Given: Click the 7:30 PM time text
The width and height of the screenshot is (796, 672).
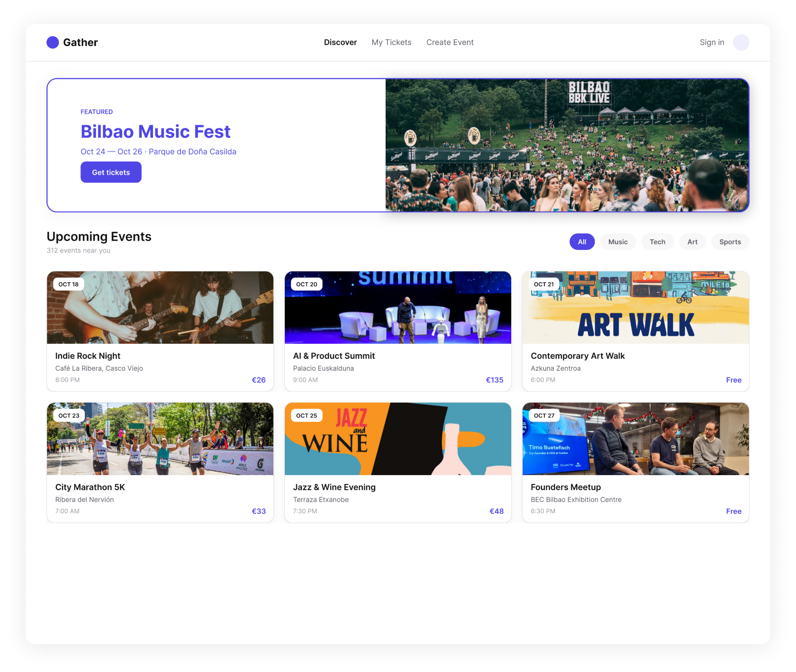Looking at the screenshot, I should click(305, 511).
